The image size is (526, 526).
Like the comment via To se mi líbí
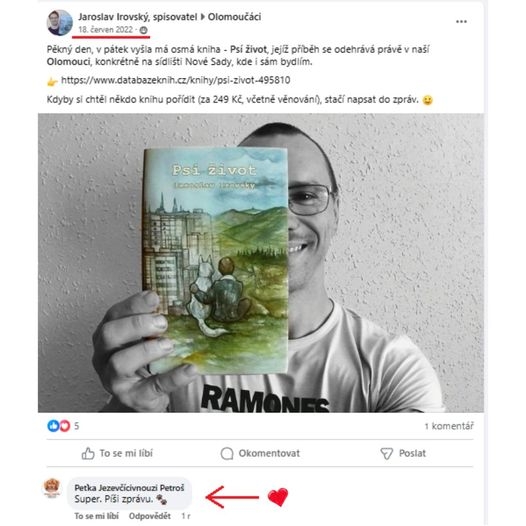[97, 516]
